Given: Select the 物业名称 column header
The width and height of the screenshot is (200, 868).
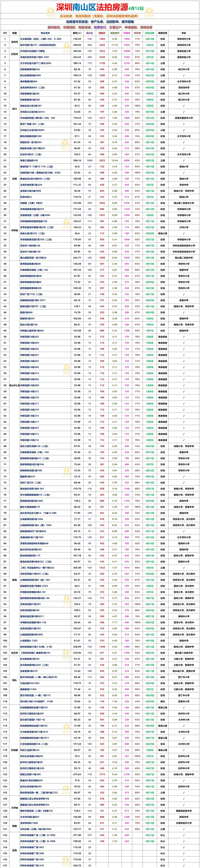Looking at the screenshot, I should (x=45, y=33).
